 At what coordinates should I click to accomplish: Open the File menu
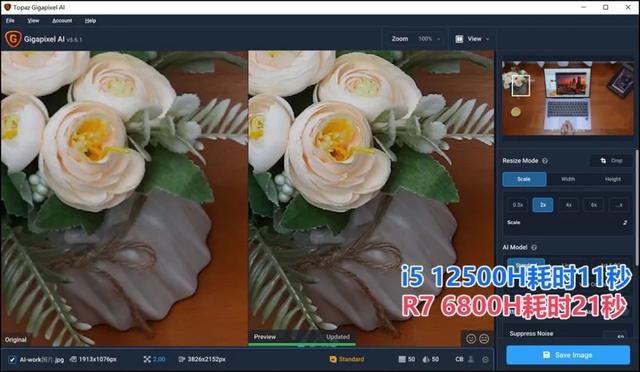[x=10, y=21]
